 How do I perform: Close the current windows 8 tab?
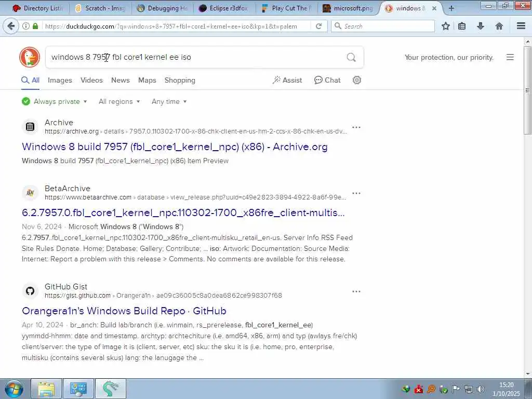pyautogui.click(x=434, y=8)
